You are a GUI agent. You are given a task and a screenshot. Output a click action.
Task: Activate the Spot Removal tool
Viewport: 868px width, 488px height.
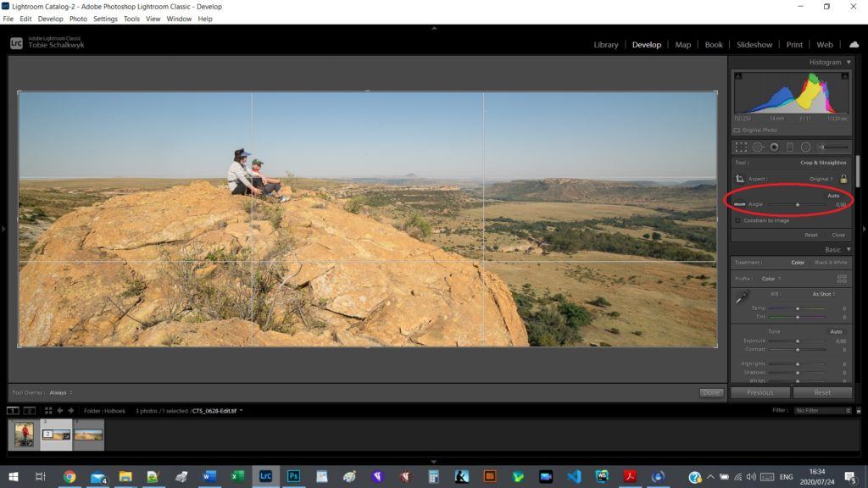tap(758, 147)
